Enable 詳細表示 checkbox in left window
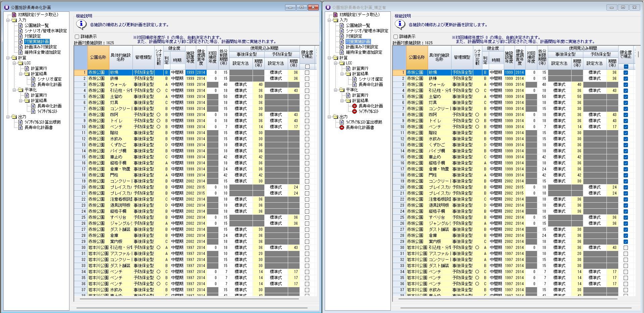Image resolution: width=644 pixels, height=313 pixels. click(77, 37)
